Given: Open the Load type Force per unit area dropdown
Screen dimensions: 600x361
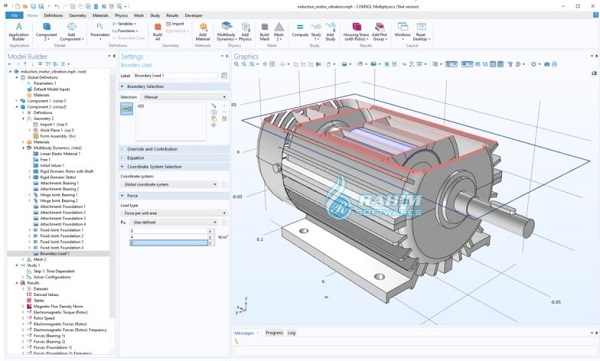Looking at the screenshot, I should point(174,213).
